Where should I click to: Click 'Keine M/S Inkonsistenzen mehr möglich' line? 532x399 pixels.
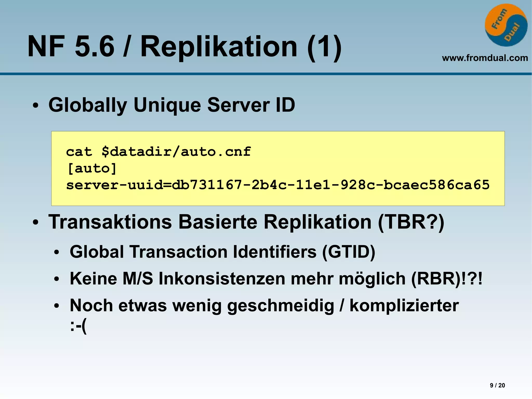(276, 279)
